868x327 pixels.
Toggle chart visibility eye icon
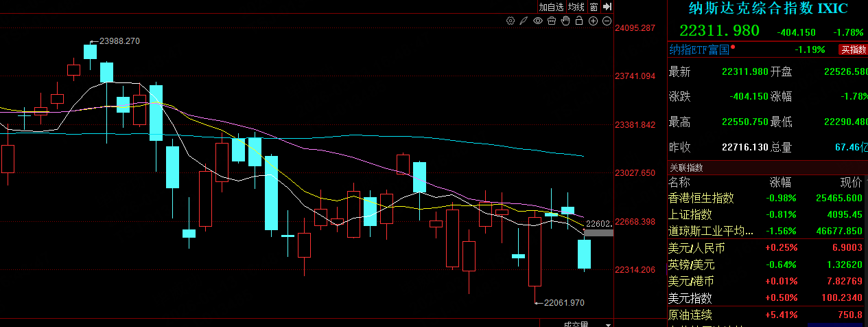pyautogui.click(x=538, y=21)
